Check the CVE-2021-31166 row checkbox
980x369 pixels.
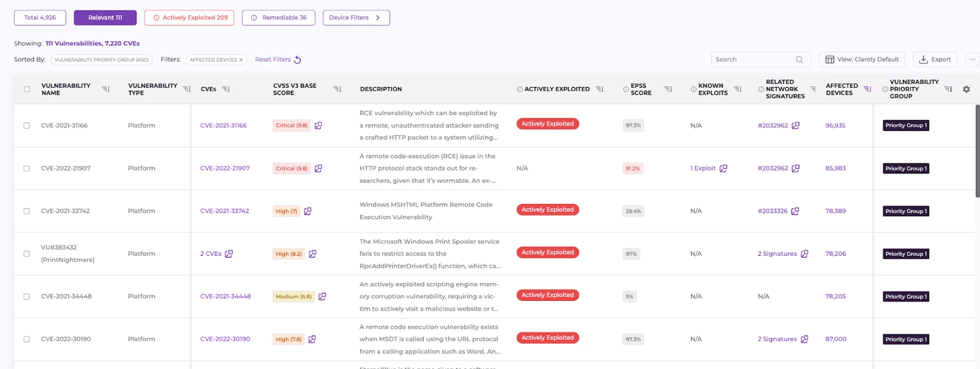tap(27, 126)
